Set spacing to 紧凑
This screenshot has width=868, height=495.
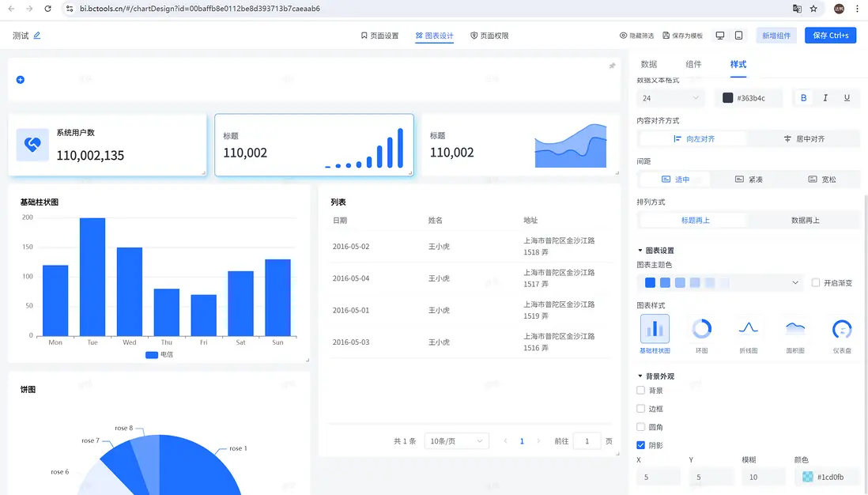click(x=749, y=179)
